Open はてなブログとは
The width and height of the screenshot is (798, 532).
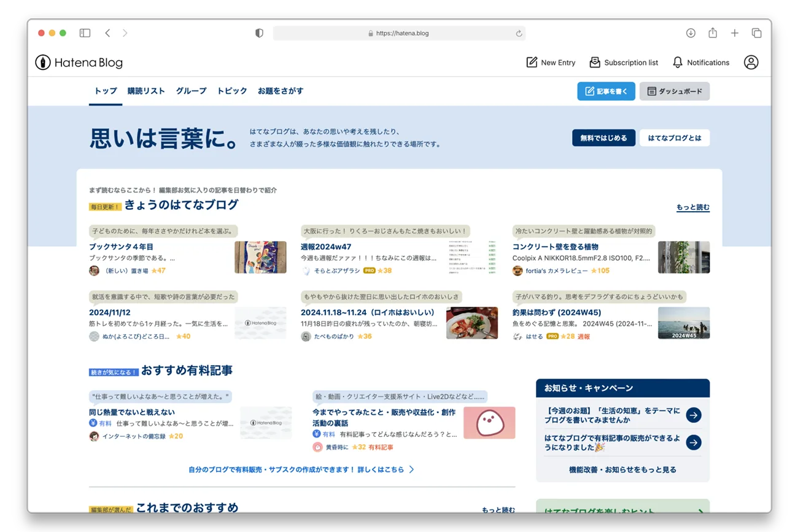(675, 137)
